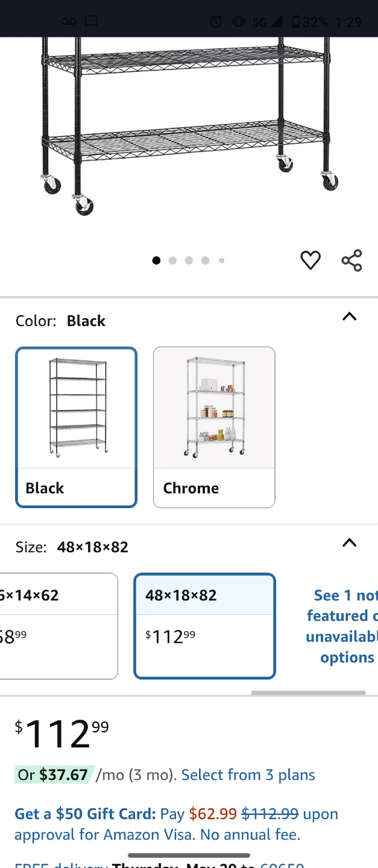This screenshot has height=868, width=378.
Task: Tap the vibrate mode status icon
Action: 238,22
